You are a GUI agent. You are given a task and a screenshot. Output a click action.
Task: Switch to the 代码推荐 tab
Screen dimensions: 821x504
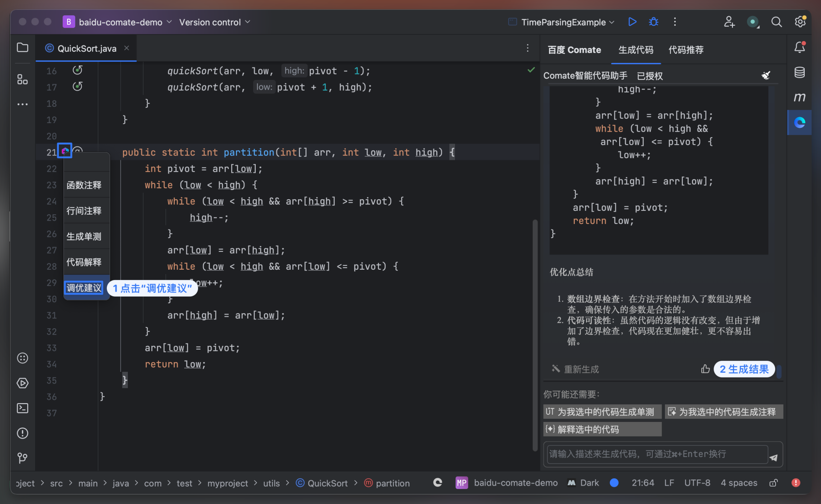click(x=685, y=50)
